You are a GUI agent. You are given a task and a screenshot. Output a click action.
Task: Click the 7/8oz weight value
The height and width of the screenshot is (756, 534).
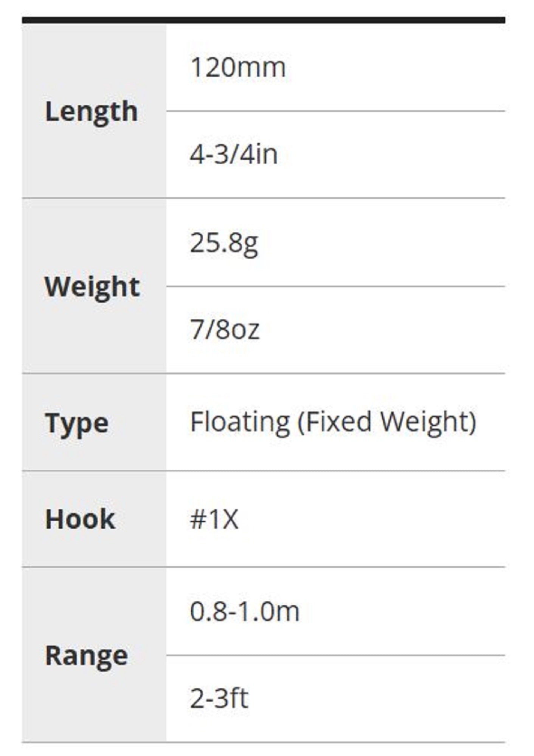pyautogui.click(x=225, y=330)
